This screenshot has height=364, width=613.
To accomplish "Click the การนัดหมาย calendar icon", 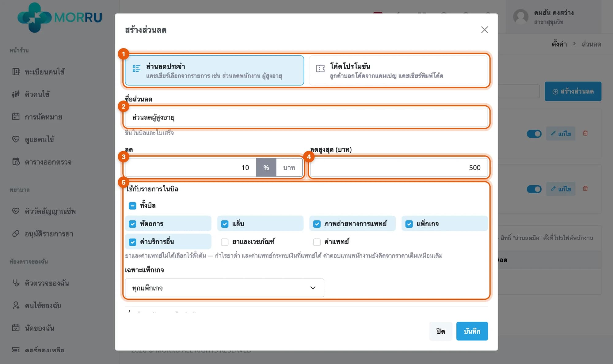I will pyautogui.click(x=16, y=117).
